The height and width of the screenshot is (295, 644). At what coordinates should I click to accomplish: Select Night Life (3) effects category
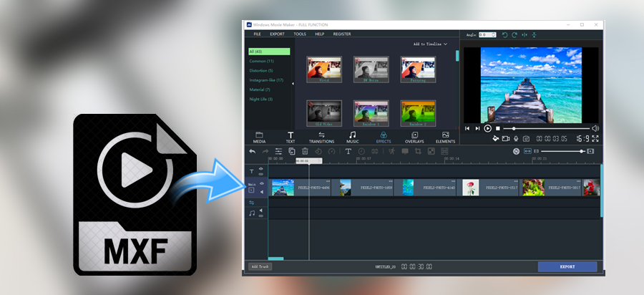click(x=261, y=99)
